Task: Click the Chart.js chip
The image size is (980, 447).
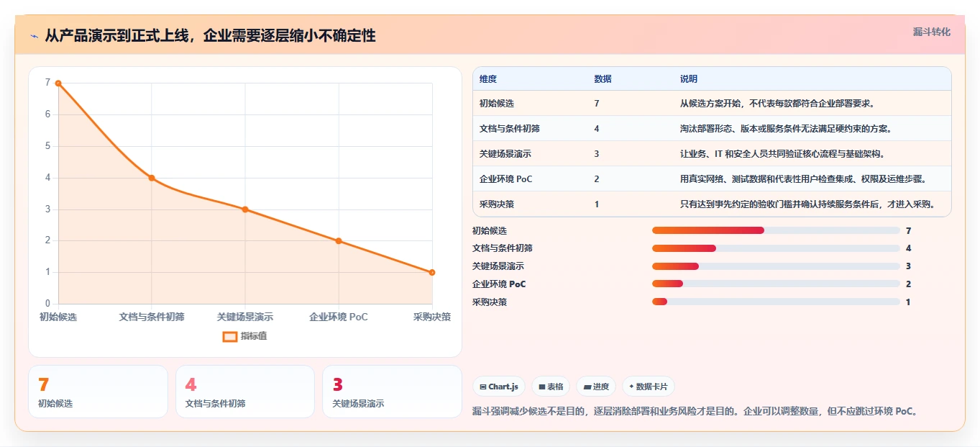Action: point(499,387)
